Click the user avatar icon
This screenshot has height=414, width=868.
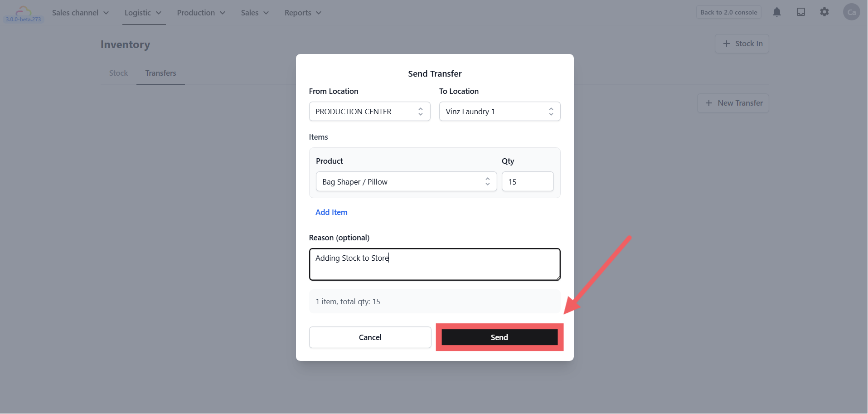(x=851, y=12)
